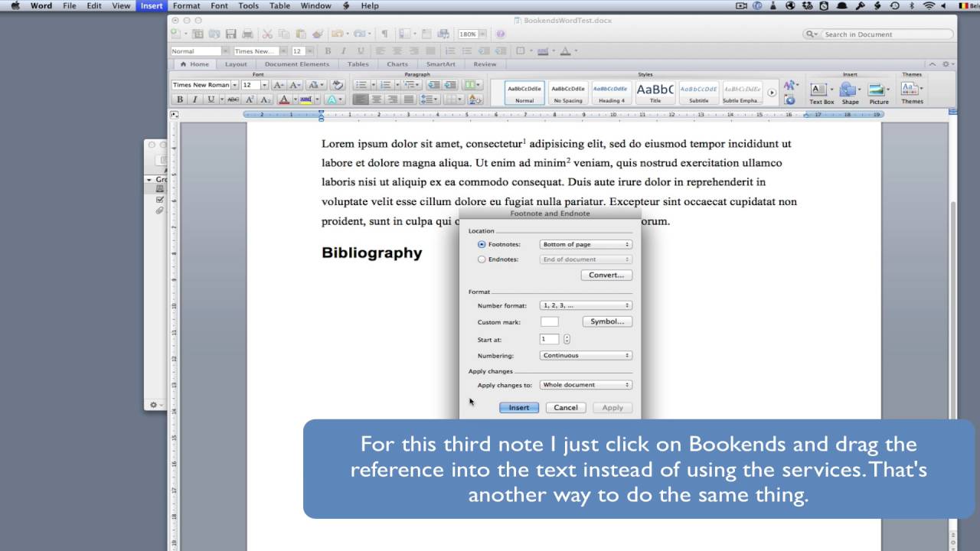Image resolution: width=980 pixels, height=551 pixels.
Task: Open Word Help purple icon
Action: click(501, 34)
